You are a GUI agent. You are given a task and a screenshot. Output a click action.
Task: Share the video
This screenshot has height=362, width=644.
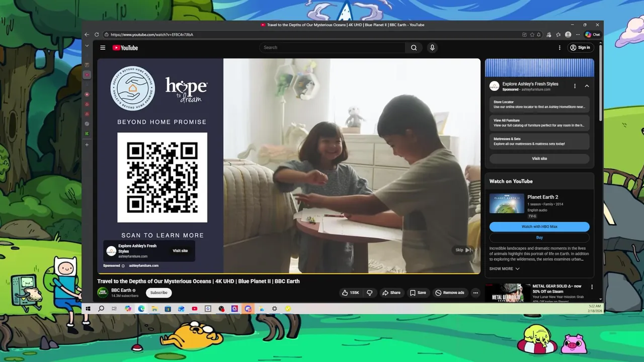(391, 293)
